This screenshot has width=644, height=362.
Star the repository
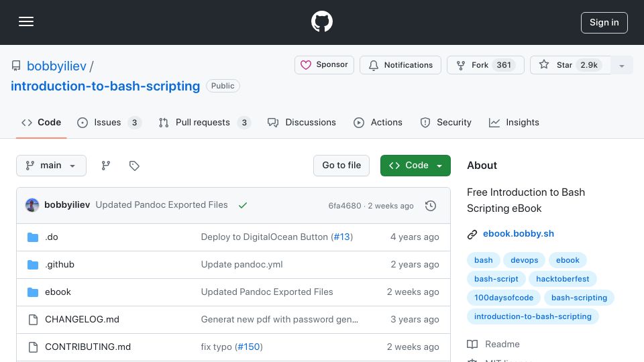[570, 65]
